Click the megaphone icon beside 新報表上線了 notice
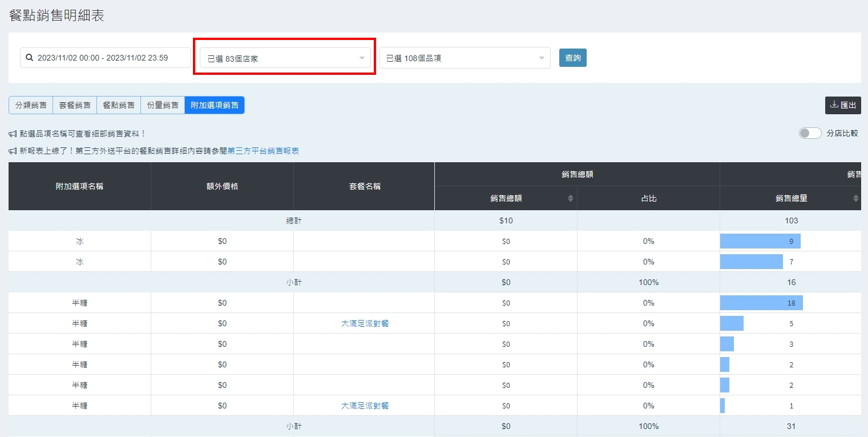Image resolution: width=868 pixels, height=437 pixels. coord(13,151)
